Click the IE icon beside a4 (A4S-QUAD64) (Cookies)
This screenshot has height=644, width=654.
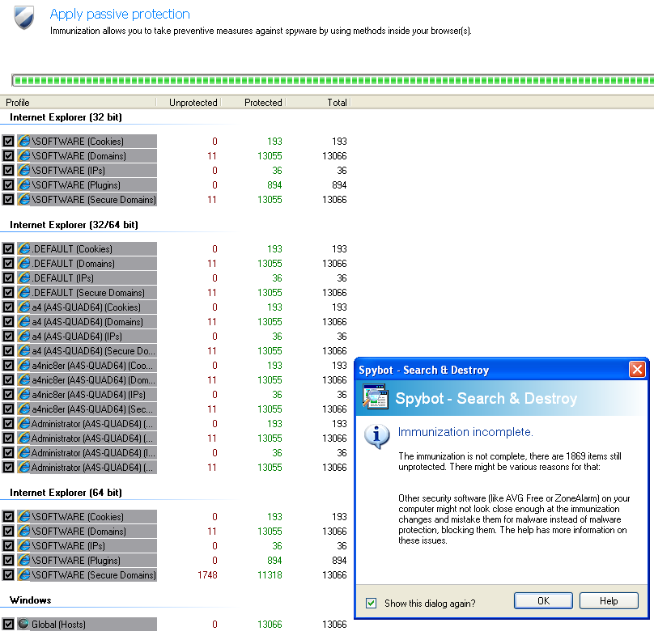click(x=24, y=307)
